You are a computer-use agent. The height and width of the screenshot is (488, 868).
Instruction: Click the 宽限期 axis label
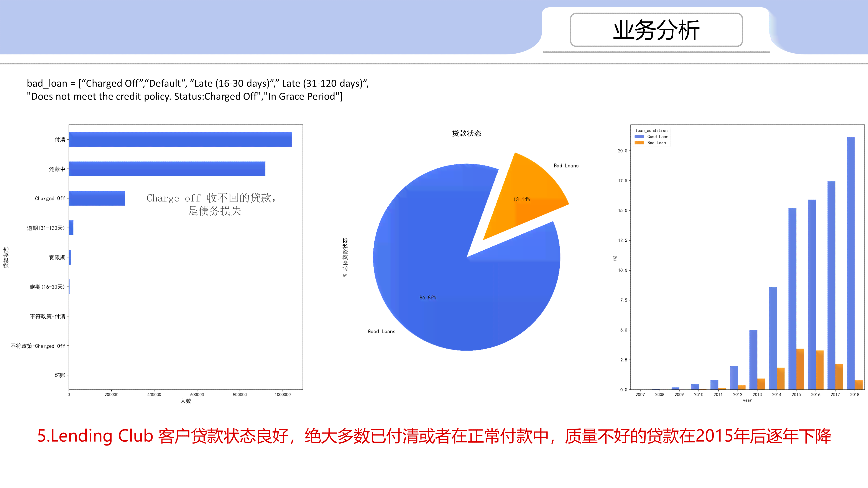pos(57,257)
